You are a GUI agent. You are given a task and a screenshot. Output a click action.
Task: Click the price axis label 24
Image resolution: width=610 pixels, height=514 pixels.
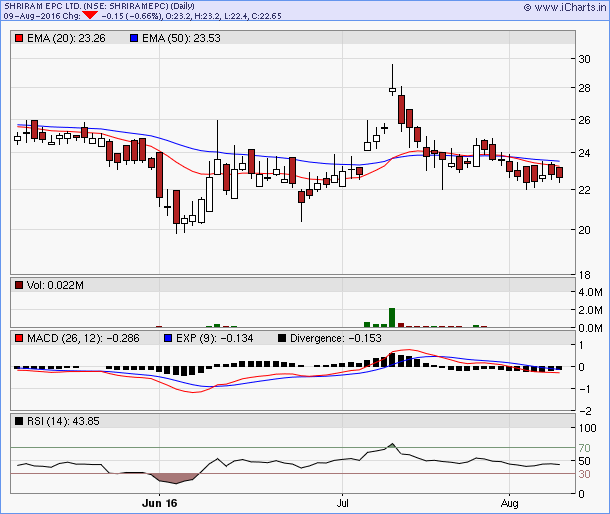pos(584,153)
